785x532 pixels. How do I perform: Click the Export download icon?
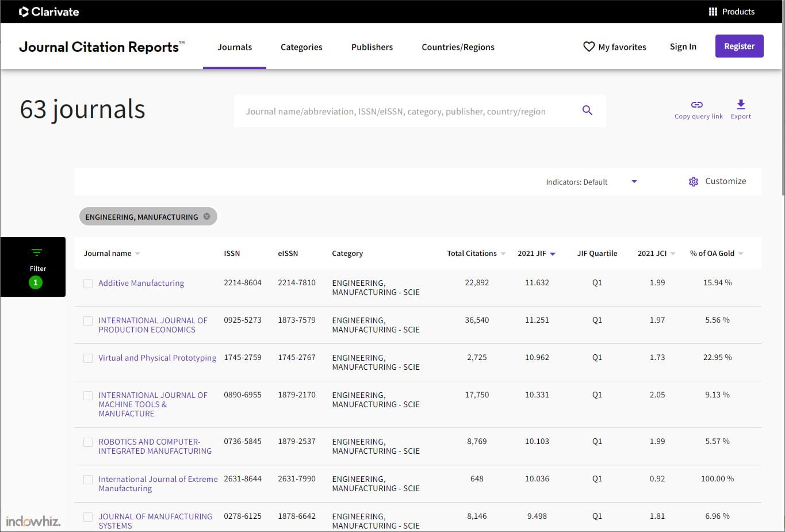[741, 104]
